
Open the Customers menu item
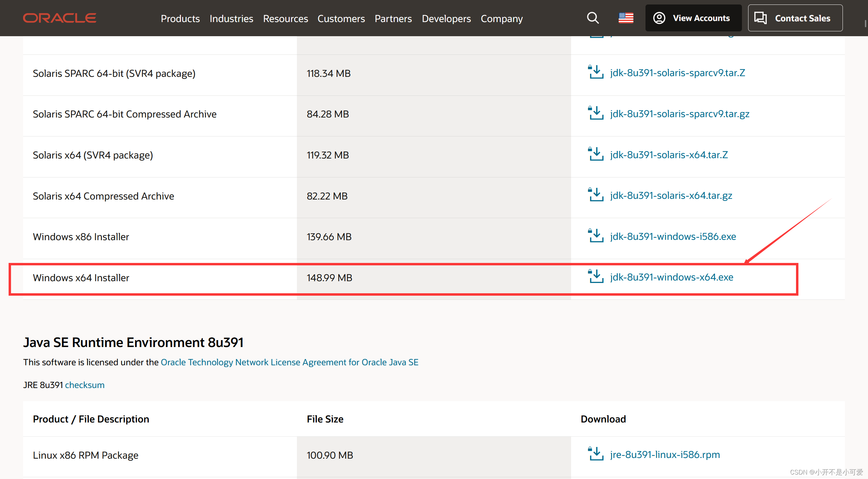coord(341,19)
